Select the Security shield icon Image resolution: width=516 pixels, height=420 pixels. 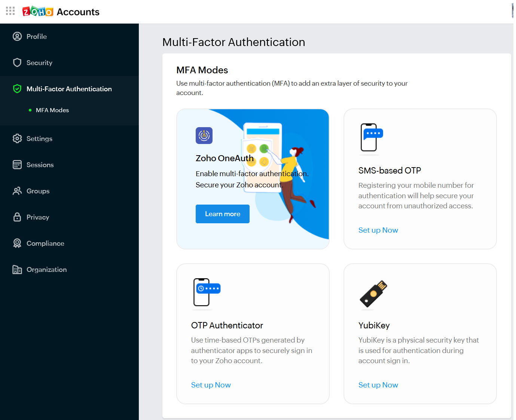click(x=17, y=62)
